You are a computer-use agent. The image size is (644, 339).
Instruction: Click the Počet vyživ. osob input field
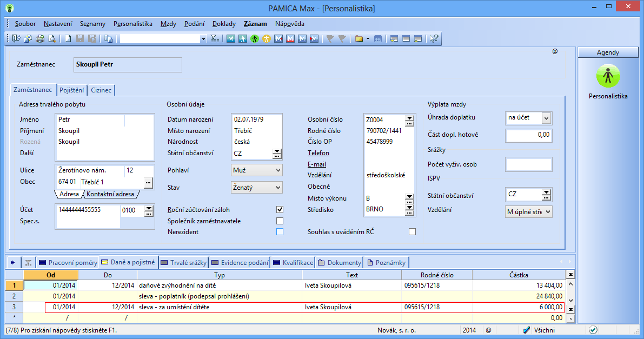[529, 164]
